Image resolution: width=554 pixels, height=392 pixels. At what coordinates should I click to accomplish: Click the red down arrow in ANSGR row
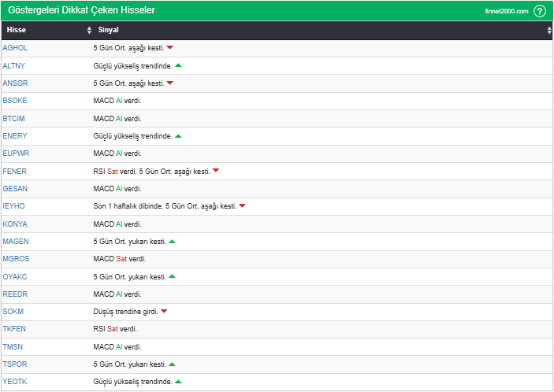[x=170, y=83]
